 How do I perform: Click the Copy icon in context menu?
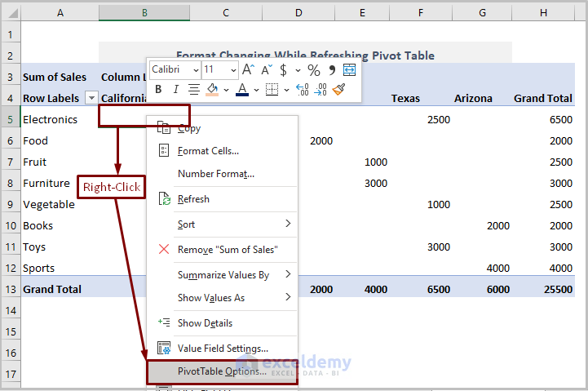click(x=163, y=127)
